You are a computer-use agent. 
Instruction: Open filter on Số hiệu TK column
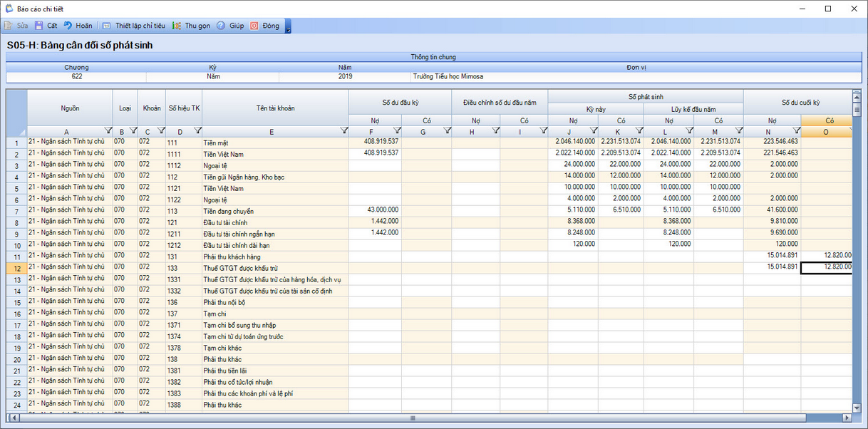197,130
